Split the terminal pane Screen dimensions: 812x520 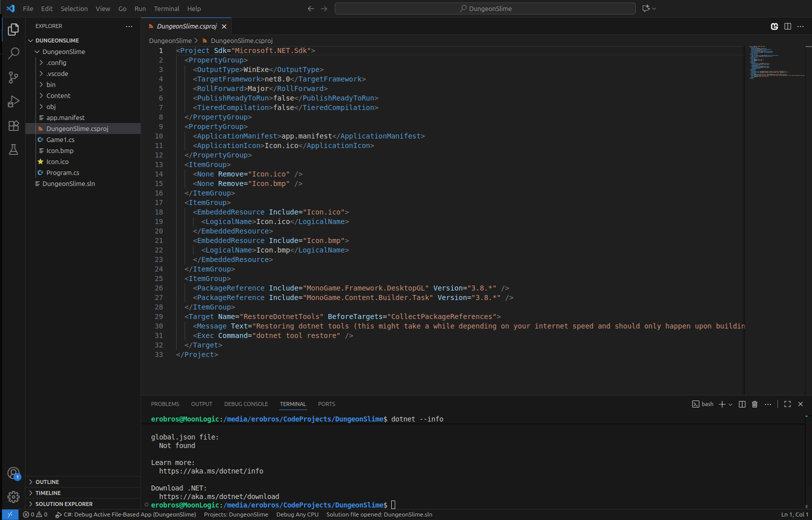(742, 404)
